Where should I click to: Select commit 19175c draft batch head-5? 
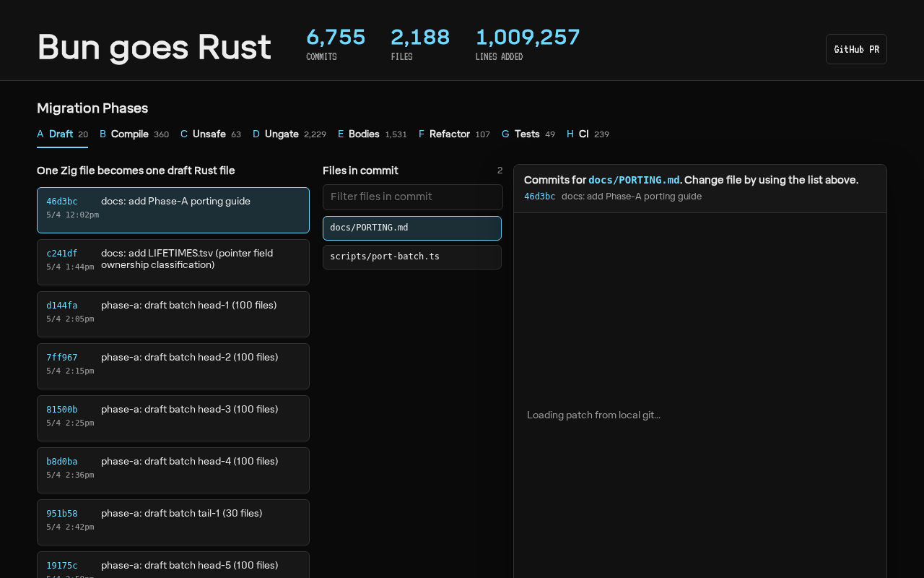point(173,565)
